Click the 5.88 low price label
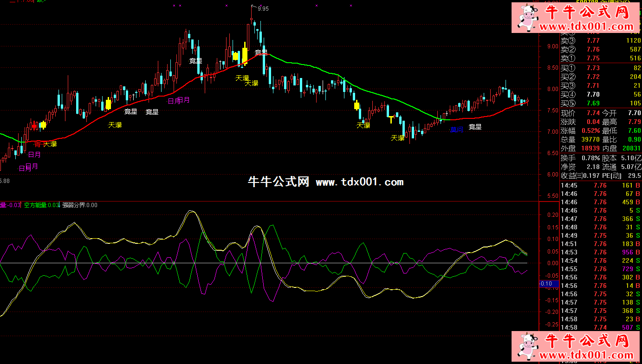Image resolution: width=642 pixels, height=364 pixels. pos(4,181)
